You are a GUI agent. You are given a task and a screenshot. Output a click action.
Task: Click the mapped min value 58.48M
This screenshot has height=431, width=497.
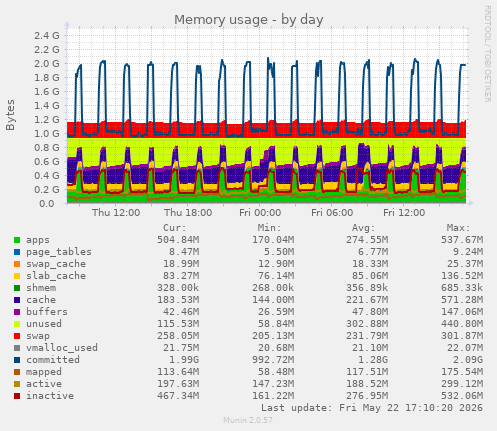276,372
